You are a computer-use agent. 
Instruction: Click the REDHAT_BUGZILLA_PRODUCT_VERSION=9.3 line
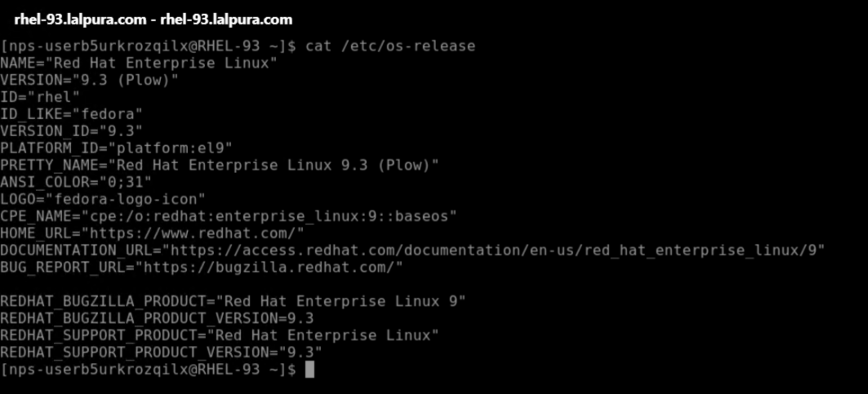point(157,318)
